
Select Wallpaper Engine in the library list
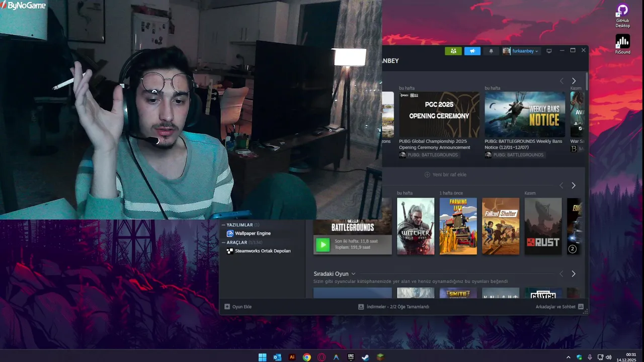click(x=253, y=233)
